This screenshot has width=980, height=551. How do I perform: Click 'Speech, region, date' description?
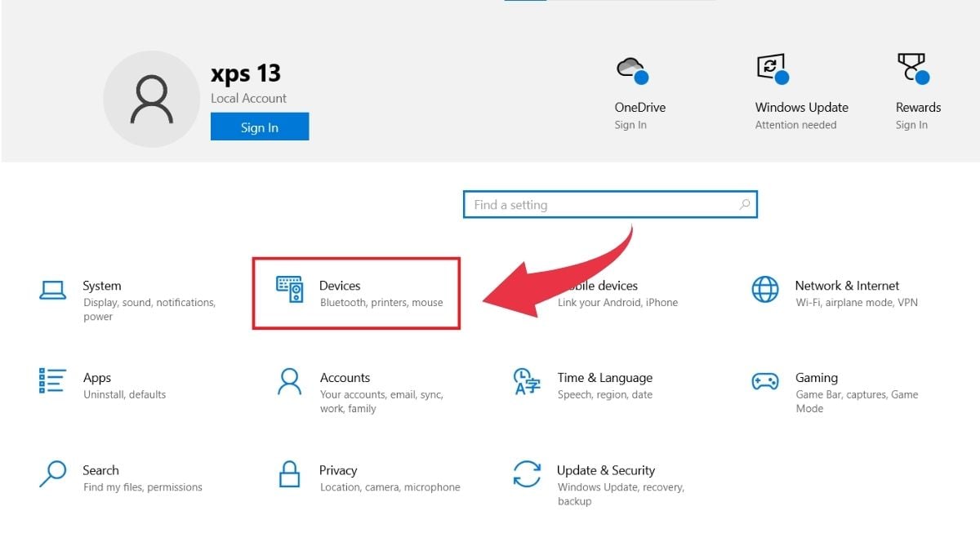pyautogui.click(x=605, y=395)
